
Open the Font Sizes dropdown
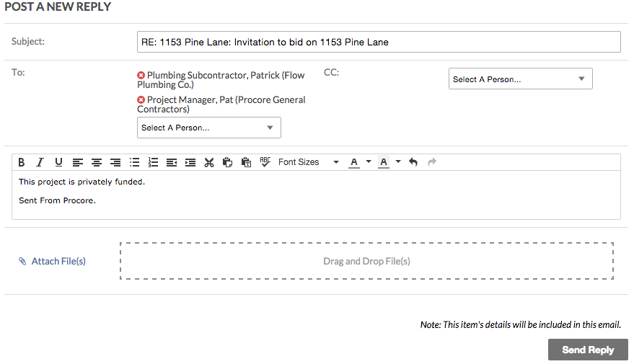pyautogui.click(x=309, y=162)
